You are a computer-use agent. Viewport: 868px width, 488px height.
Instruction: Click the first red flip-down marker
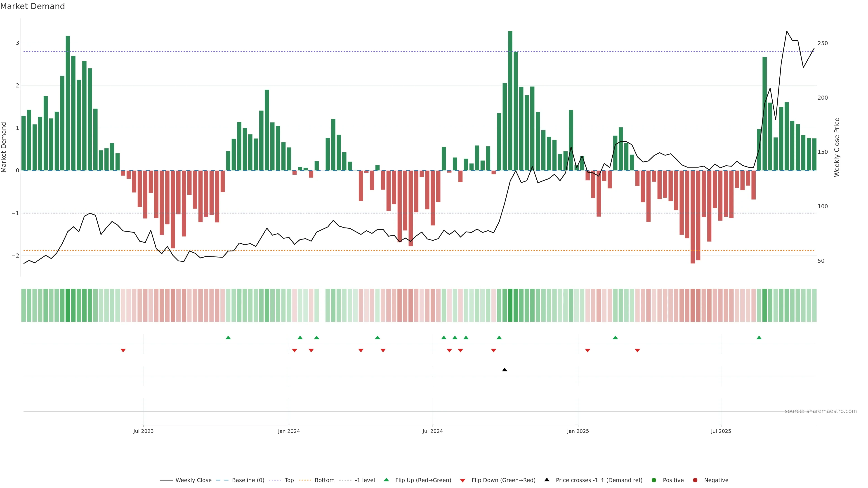123,351
